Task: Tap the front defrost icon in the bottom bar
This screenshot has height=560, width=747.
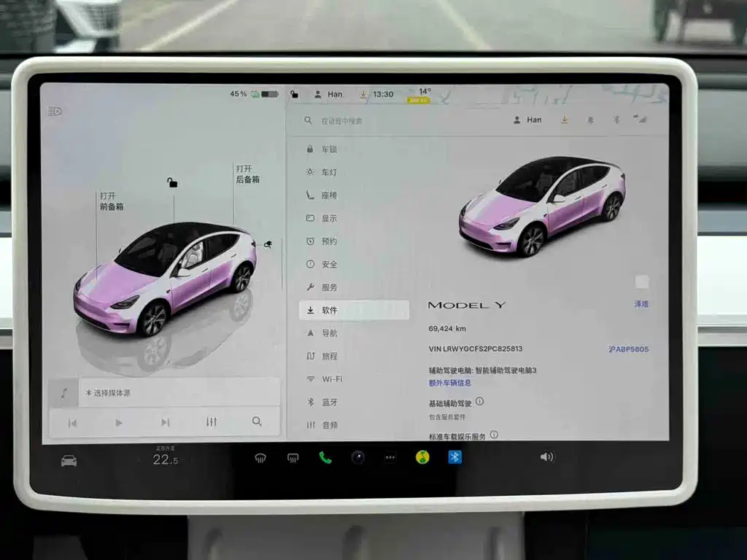Action: pyautogui.click(x=260, y=459)
